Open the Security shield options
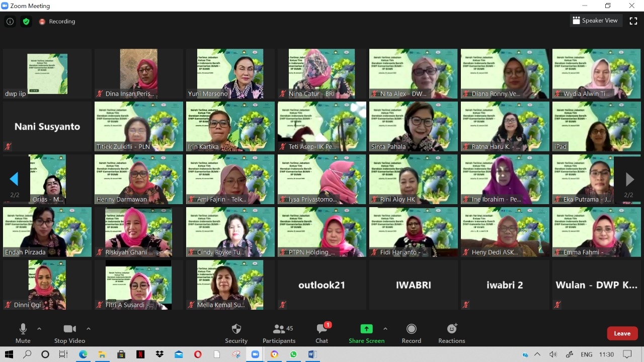This screenshot has height=362, width=644. pyautogui.click(x=236, y=333)
